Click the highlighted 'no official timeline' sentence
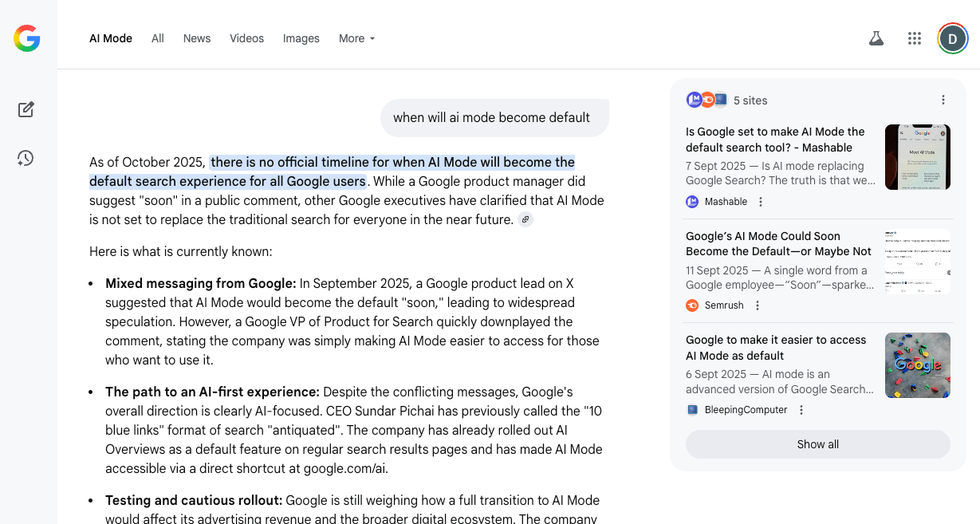Image resolution: width=980 pixels, height=524 pixels. pyautogui.click(x=332, y=171)
